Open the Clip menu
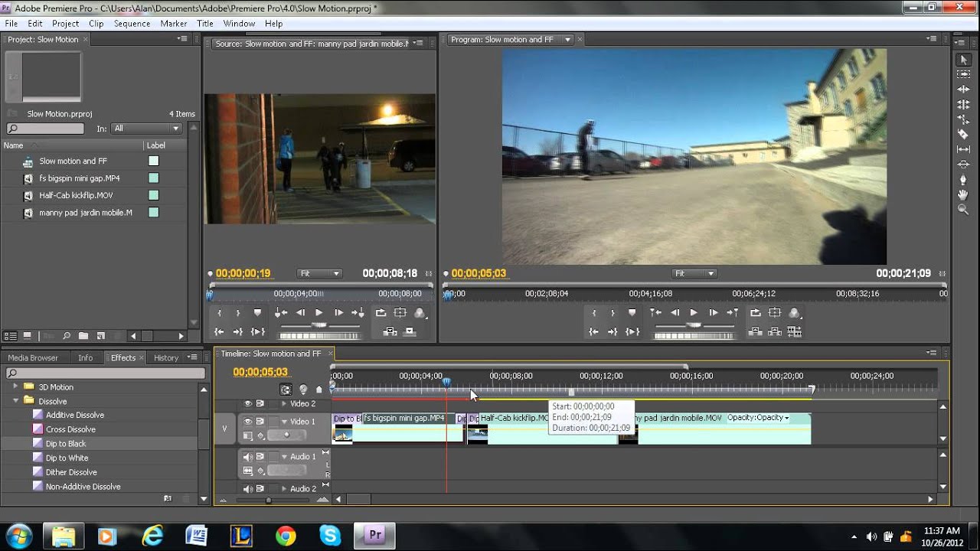Viewport: 980px width, 551px height. 96,24
